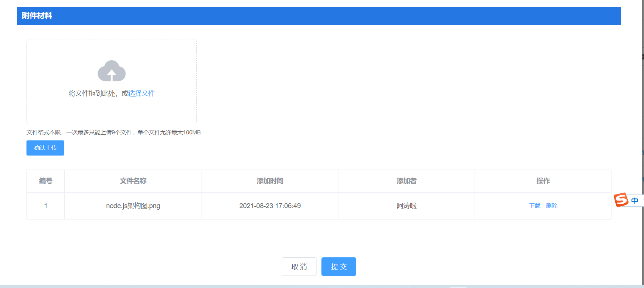Click the 编号 column header
Screen dimensions: 644x288
pos(46,181)
